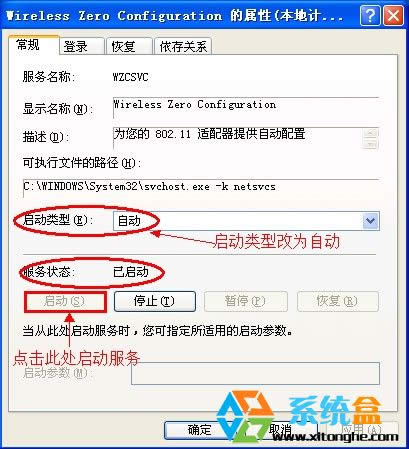Open the 依存关系 tab
The width and height of the screenshot is (409, 449).
tap(183, 46)
